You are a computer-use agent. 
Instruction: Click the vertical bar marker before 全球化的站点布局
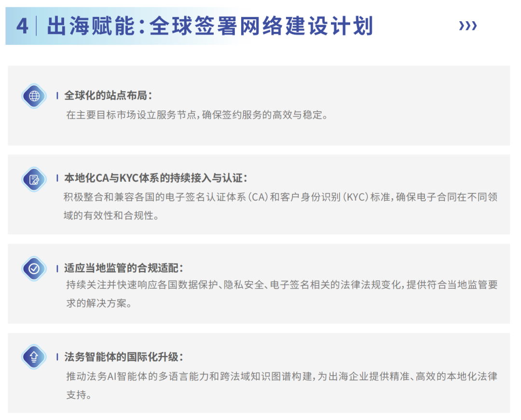click(x=57, y=96)
